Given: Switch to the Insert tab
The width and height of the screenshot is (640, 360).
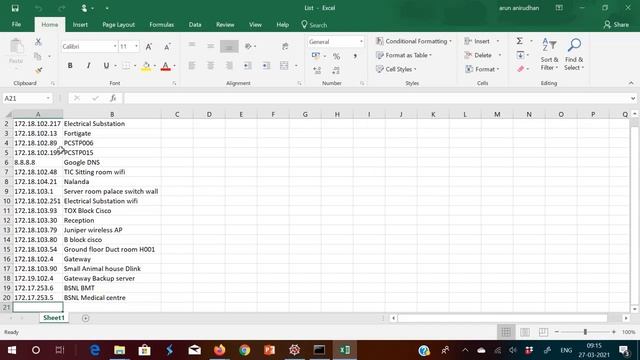Looking at the screenshot, I should click(80, 24).
